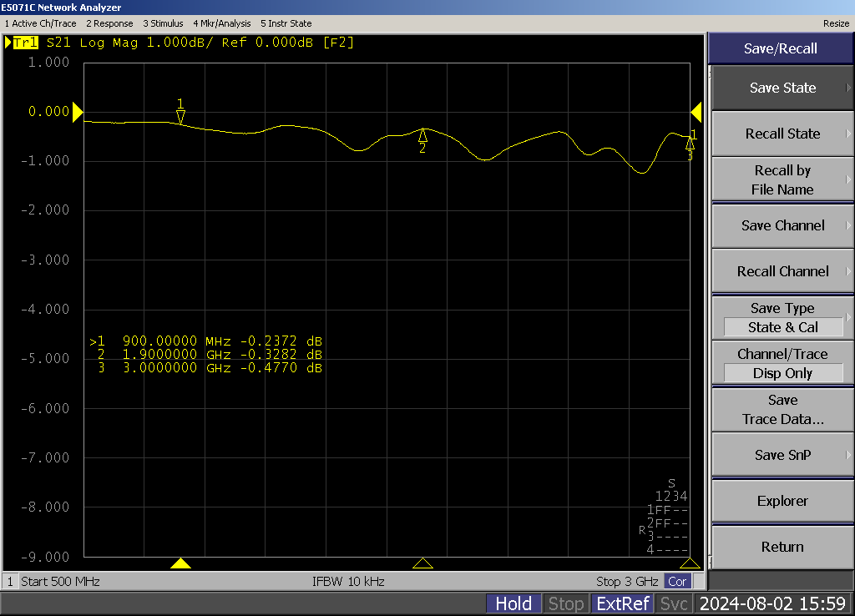Click the left reference level arrow at 0.000

click(78, 112)
